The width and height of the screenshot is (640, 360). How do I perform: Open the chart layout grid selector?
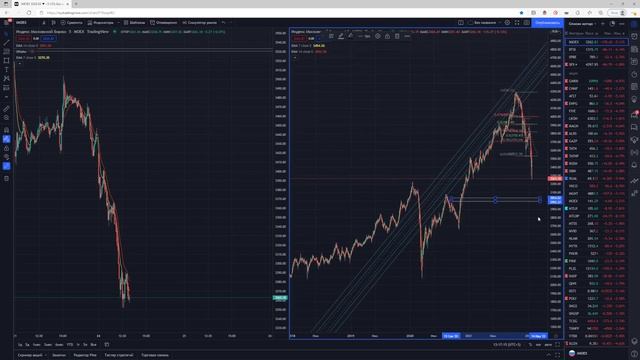(x=461, y=22)
